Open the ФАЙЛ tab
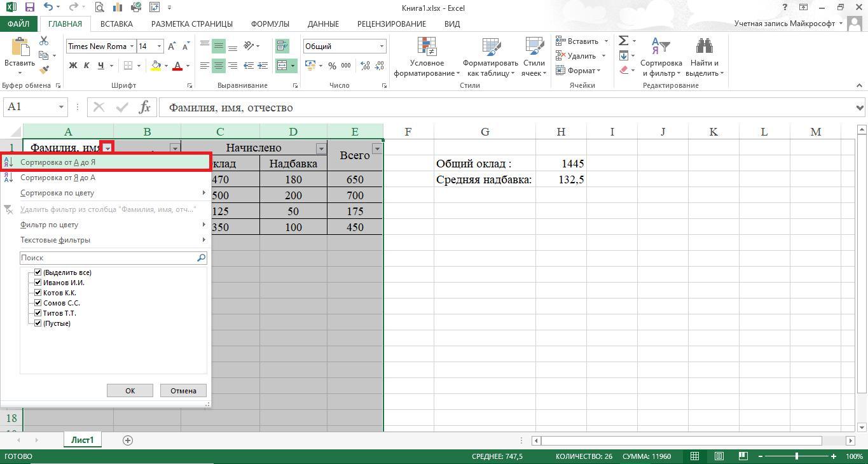The height and width of the screenshot is (464, 868). tap(18, 24)
